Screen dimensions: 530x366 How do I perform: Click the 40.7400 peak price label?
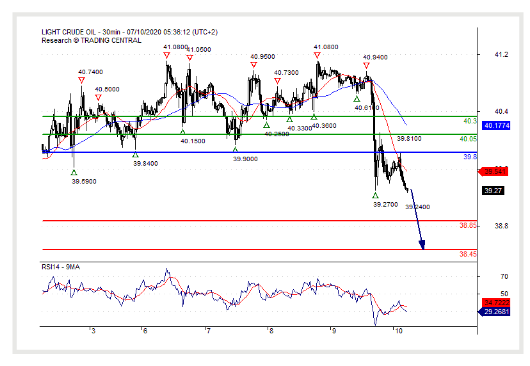click(x=91, y=72)
